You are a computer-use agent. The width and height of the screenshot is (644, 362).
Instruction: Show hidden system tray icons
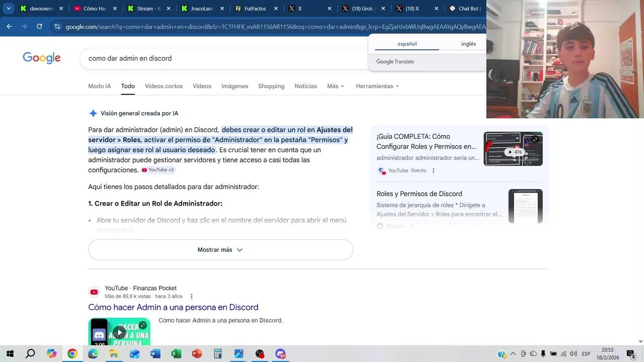[513, 354]
